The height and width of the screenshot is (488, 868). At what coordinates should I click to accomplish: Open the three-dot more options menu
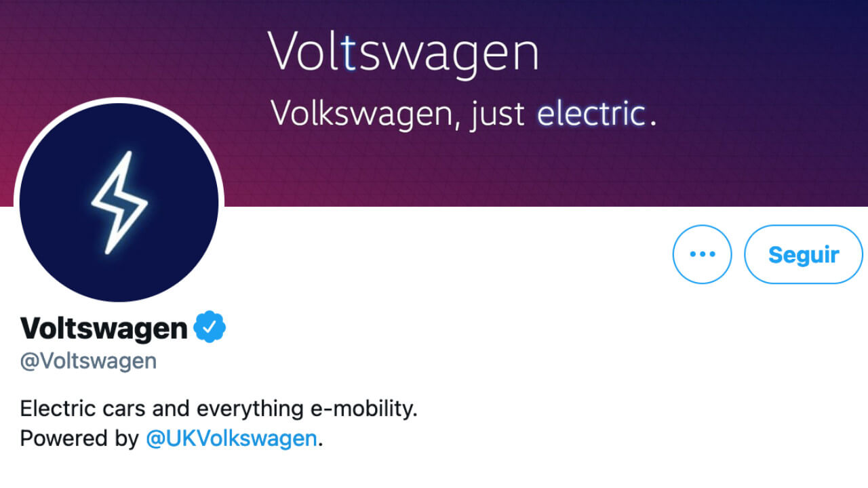(x=702, y=254)
